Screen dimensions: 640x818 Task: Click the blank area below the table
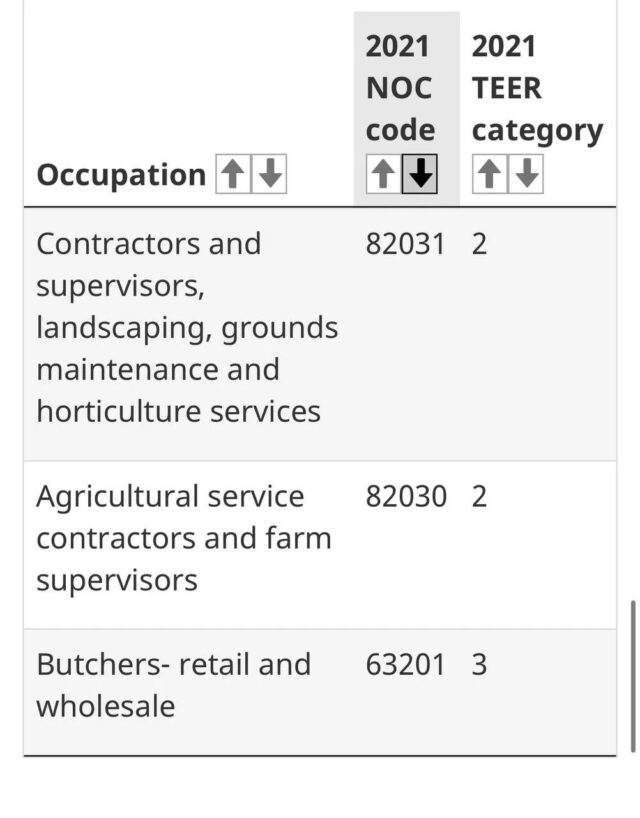click(320, 788)
